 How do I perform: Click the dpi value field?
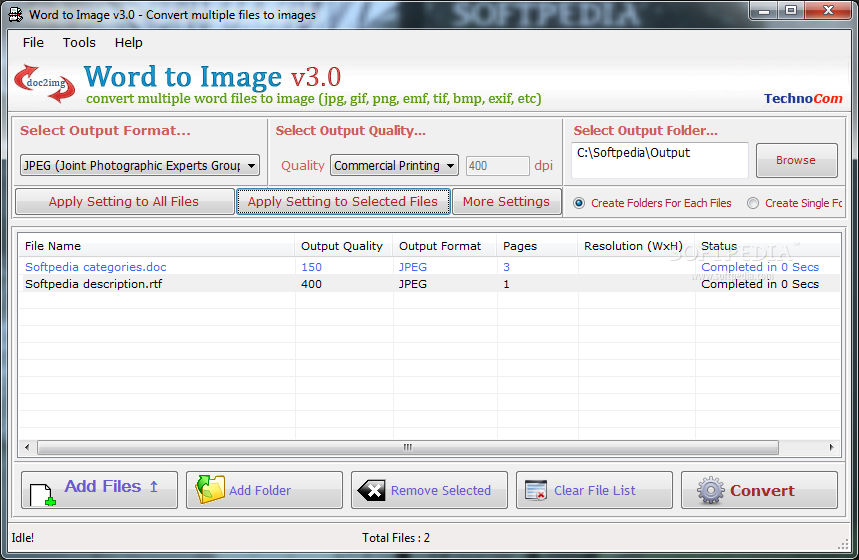click(x=497, y=166)
